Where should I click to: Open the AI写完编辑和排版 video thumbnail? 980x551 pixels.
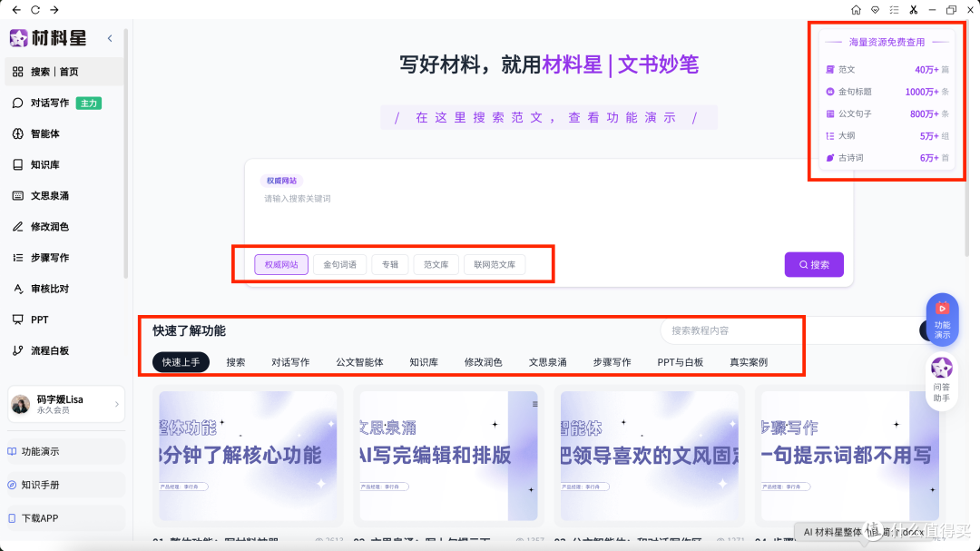click(x=449, y=456)
